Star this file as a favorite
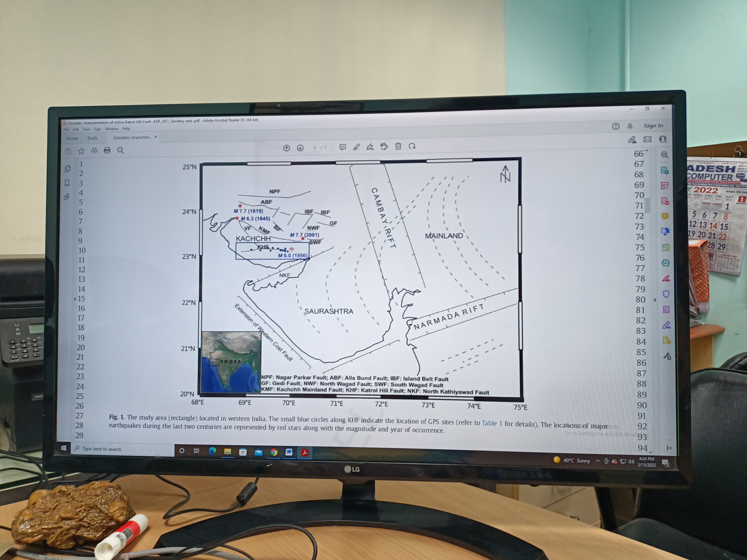 (x=81, y=151)
